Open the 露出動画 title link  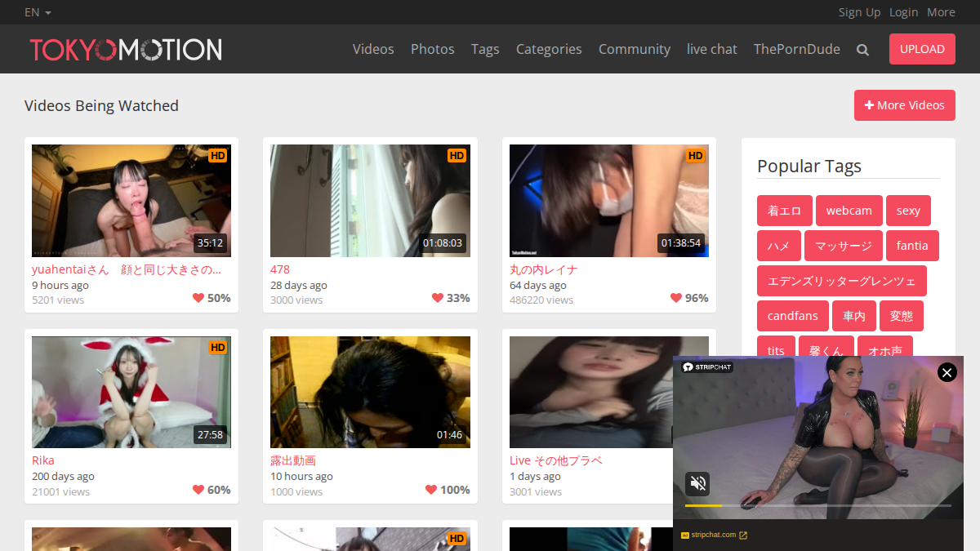click(293, 460)
